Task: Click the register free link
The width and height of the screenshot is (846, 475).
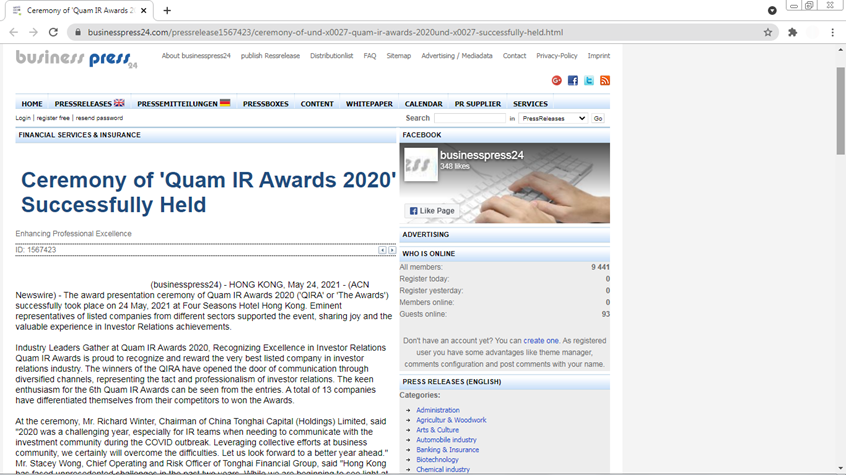Action: tap(53, 118)
